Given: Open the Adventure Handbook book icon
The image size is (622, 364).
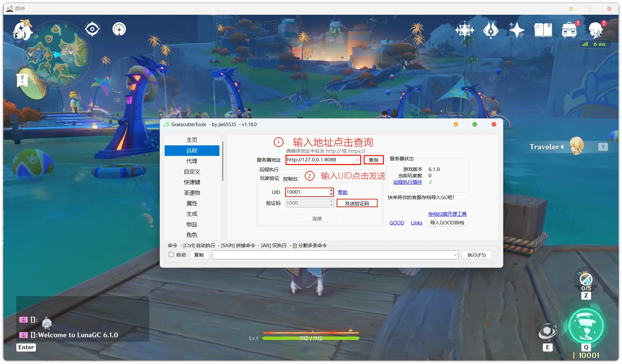Looking at the screenshot, I should point(543,29).
